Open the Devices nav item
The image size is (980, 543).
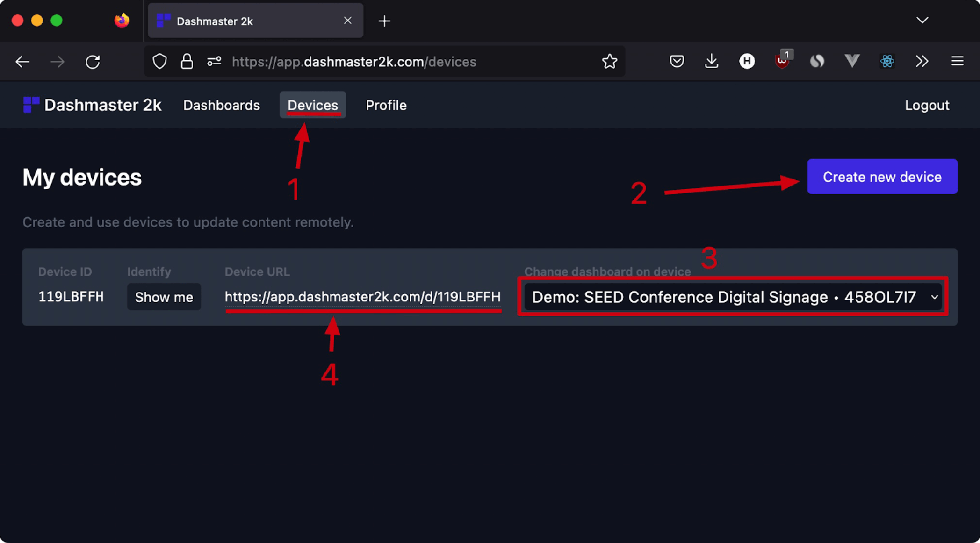[x=312, y=105]
